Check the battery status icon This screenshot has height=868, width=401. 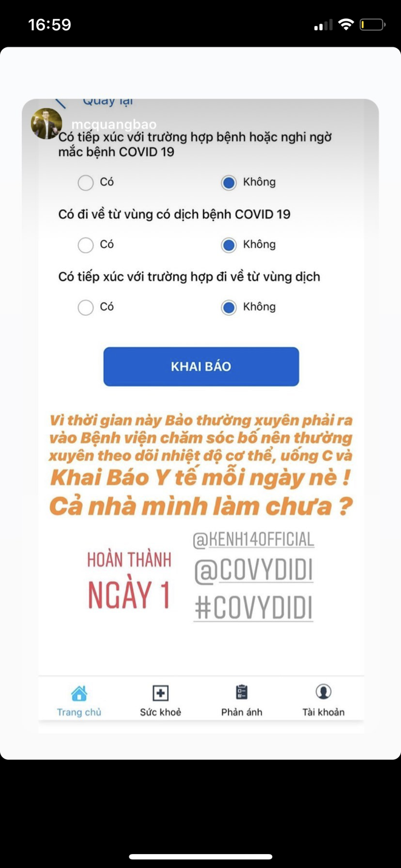(x=372, y=25)
